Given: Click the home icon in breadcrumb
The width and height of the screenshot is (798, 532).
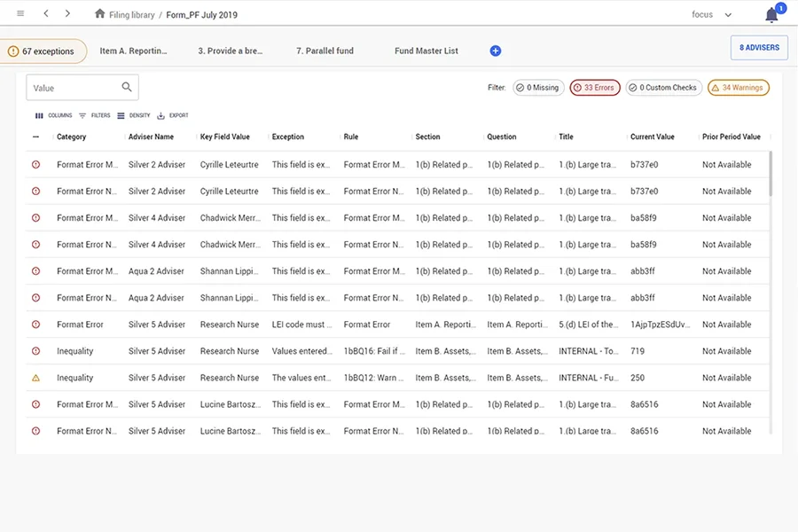Looking at the screenshot, I should [x=99, y=14].
